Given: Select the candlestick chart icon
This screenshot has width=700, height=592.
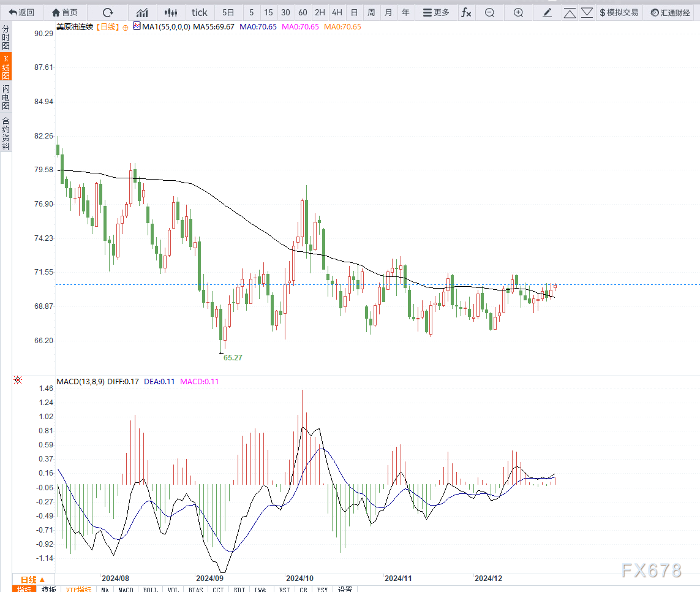Looking at the screenshot, I should tap(172, 12).
